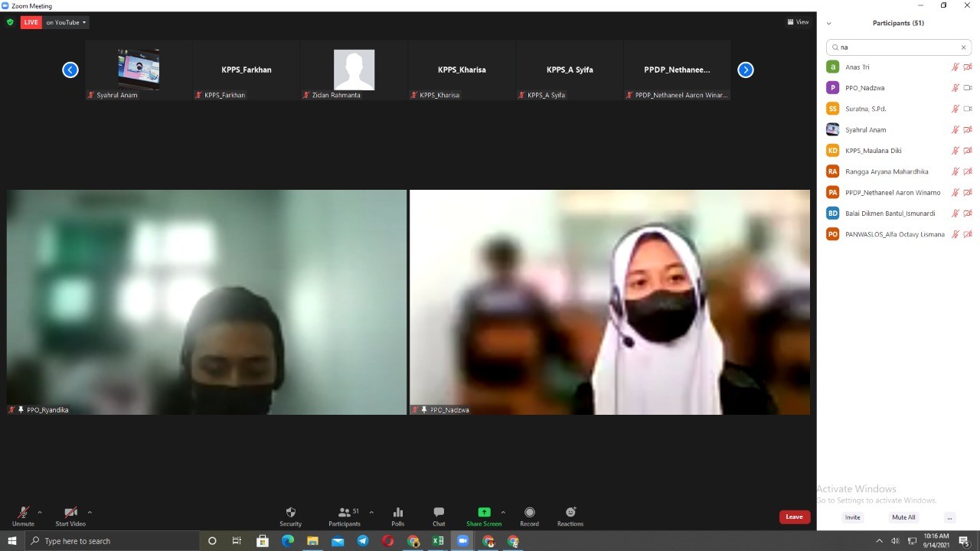
Task: Open the Security shield icon
Action: [x=290, y=513]
